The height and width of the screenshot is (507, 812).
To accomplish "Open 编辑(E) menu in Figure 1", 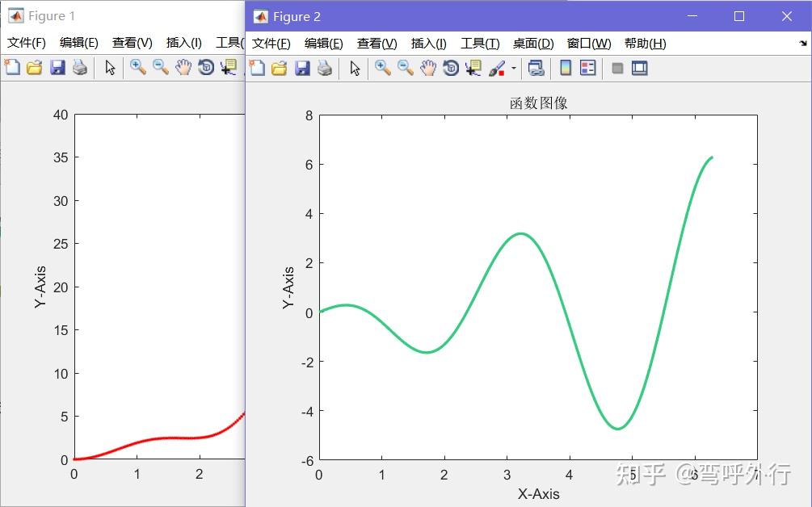I will click(x=78, y=43).
